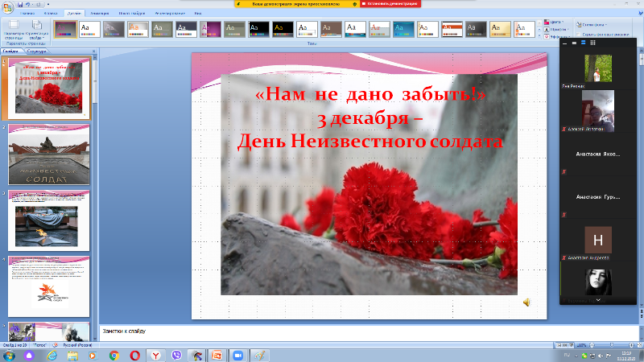Click the Русский (Россия) language indicator
This screenshot has width=644, height=362.
(x=77, y=345)
